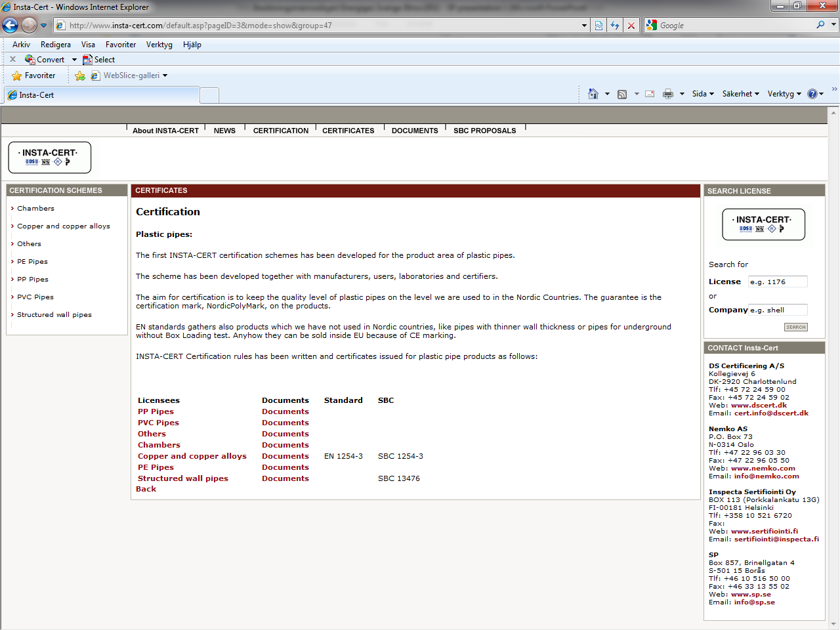Select the Insta-Cert browser tab
Screen dimensions: 840x630
pos(102,95)
